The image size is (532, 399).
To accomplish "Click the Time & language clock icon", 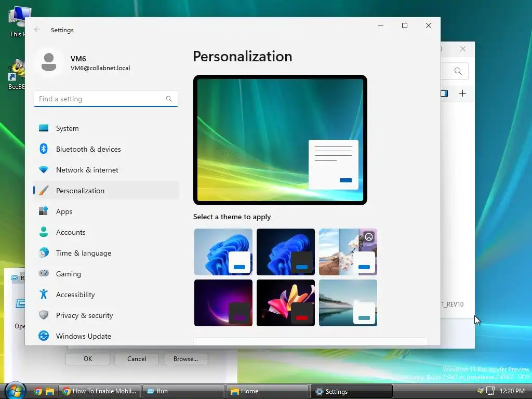I will click(x=44, y=253).
